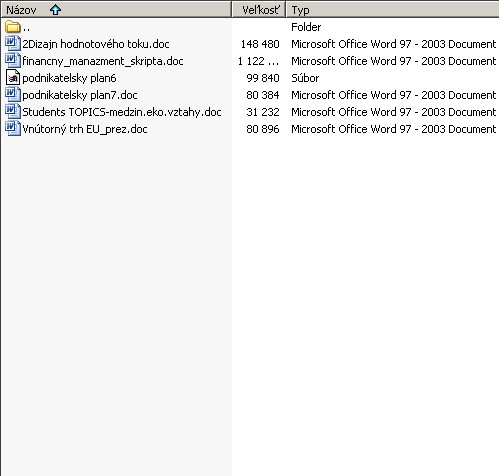Select the 2Dizajn hodnotového toku.doc Word icon
Screen dimensions: 499x476
click(13, 44)
